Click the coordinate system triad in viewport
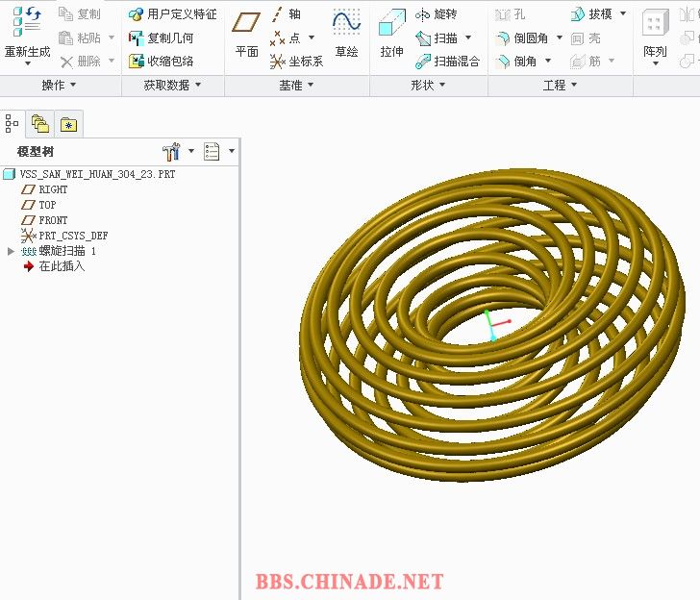 (x=496, y=325)
